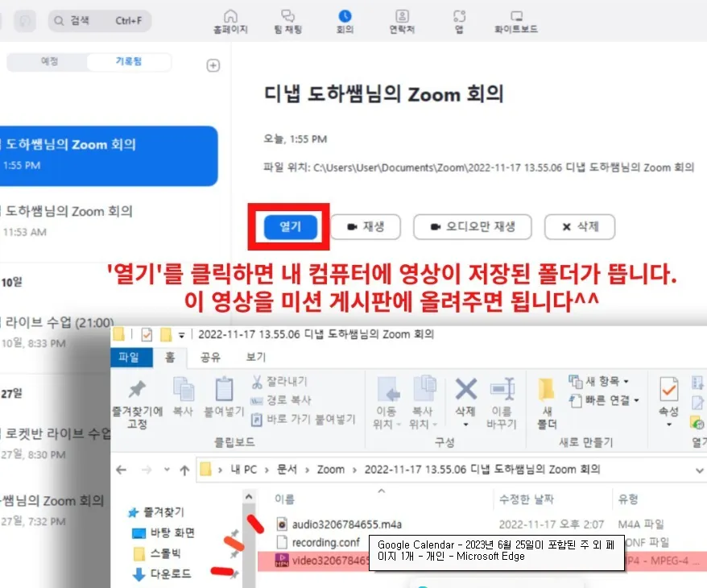Open recent locations chevron

click(167, 470)
